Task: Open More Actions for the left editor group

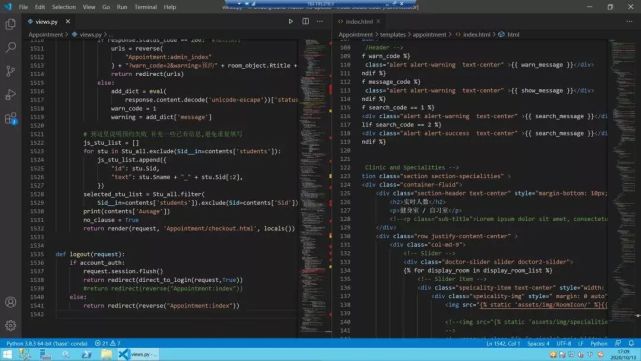Action: (320, 21)
